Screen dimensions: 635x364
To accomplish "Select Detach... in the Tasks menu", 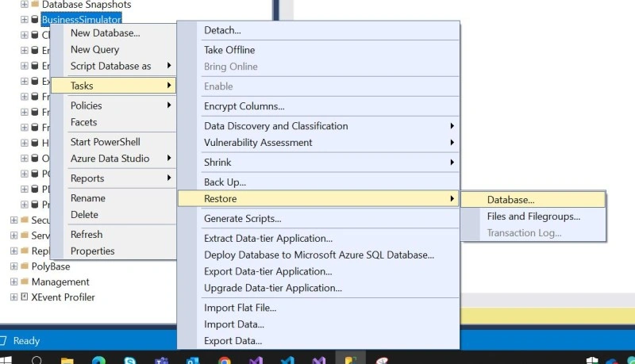I will pyautogui.click(x=318, y=30).
